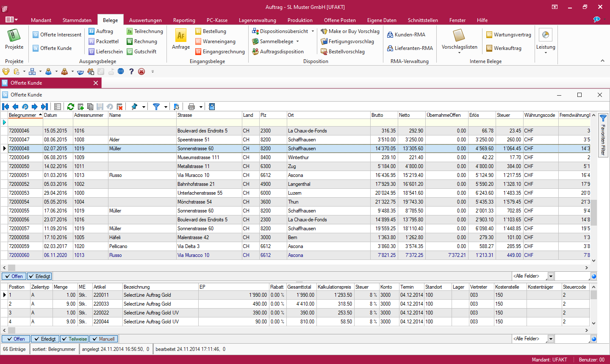Open Bestellvorschlag from the ribbon

pos(343,52)
